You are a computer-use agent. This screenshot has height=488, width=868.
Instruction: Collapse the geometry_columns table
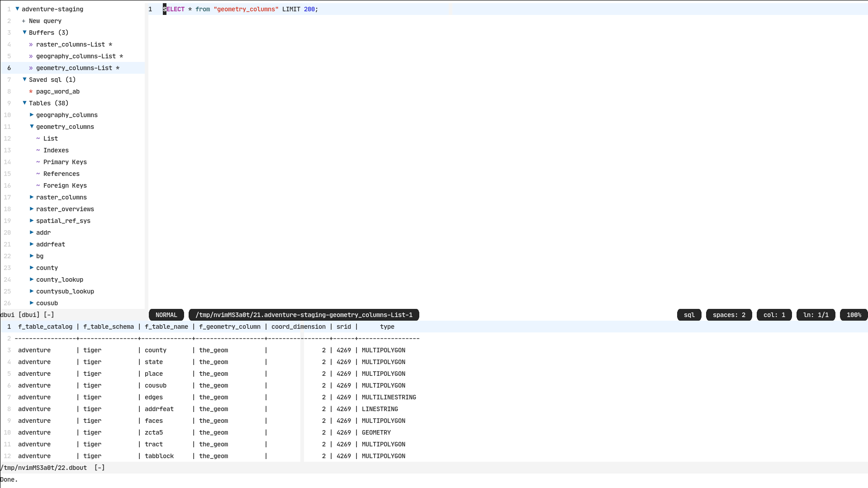[x=65, y=127]
